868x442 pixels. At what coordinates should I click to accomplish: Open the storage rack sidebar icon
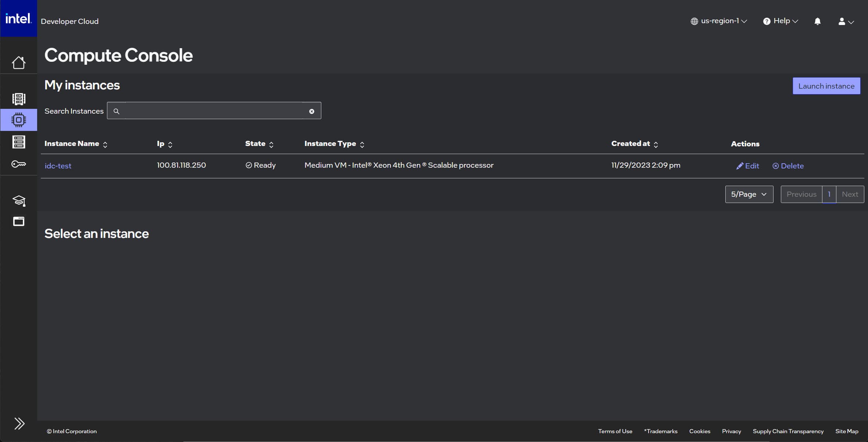pyautogui.click(x=18, y=142)
